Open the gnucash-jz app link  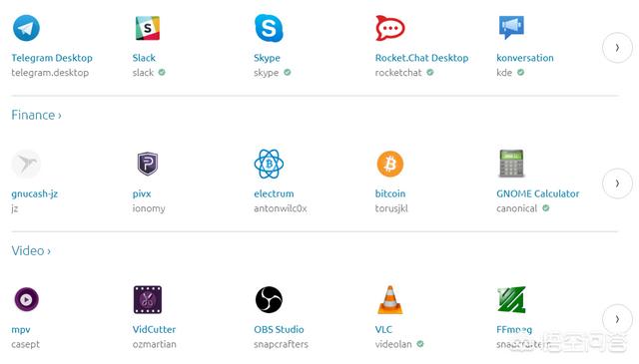35,193
